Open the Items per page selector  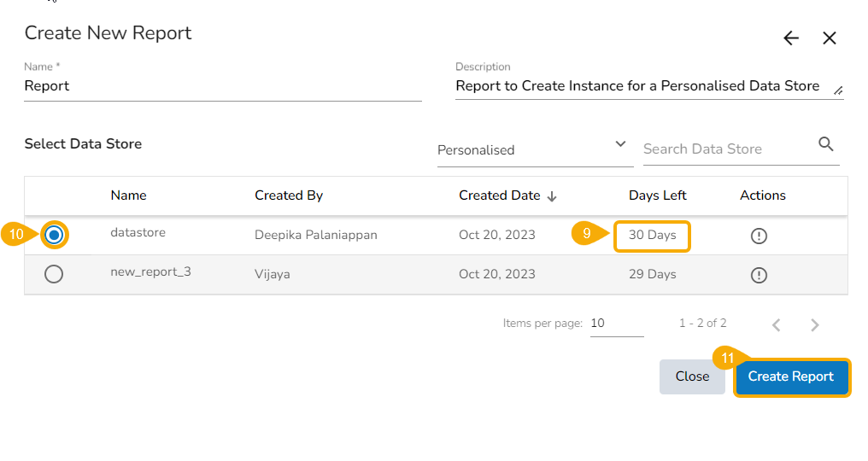coord(616,324)
